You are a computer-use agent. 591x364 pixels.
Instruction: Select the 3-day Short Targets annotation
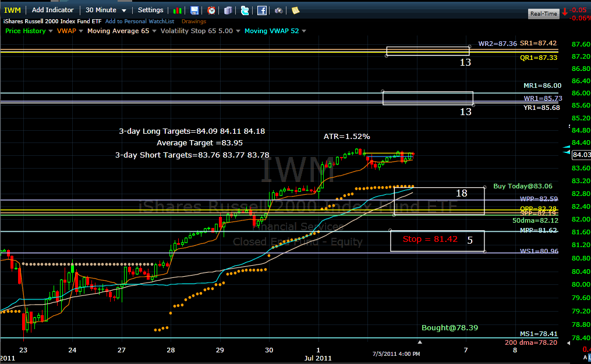(x=192, y=155)
